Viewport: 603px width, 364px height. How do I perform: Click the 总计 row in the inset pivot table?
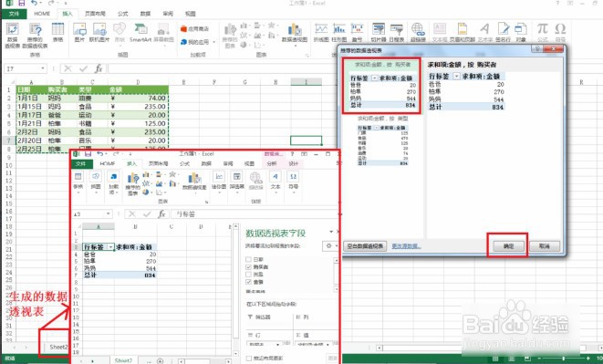[x=120, y=276]
